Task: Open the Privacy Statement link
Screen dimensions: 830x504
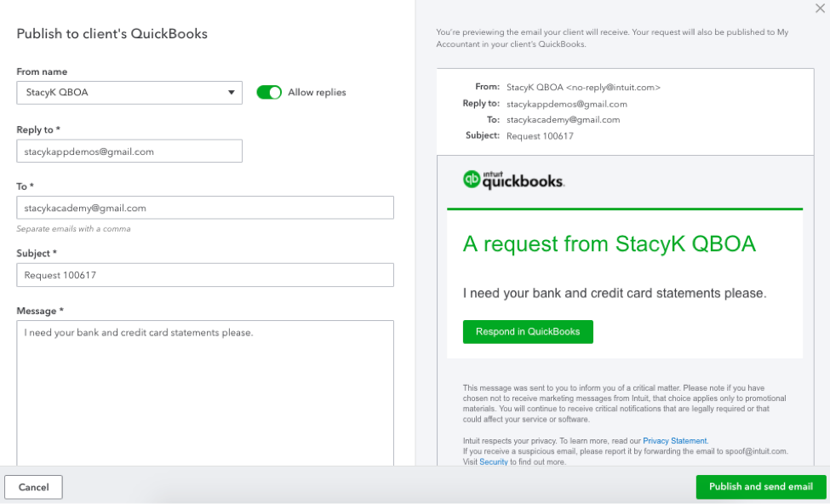Action: (x=674, y=441)
